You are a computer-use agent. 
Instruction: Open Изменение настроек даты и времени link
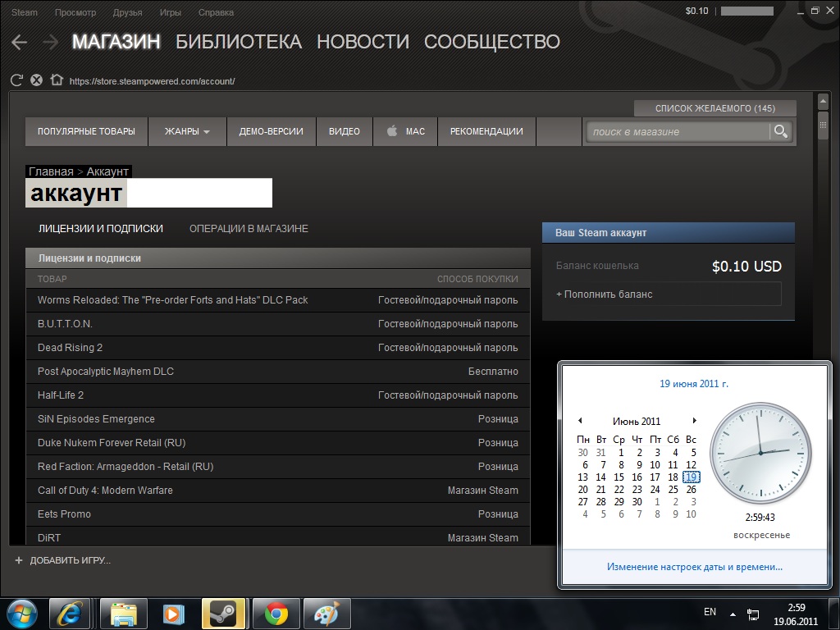694,567
